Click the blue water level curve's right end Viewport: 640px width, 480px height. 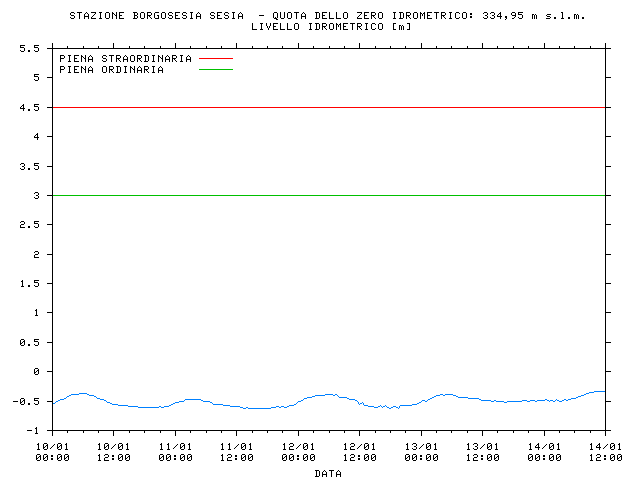pyautogui.click(x=603, y=391)
